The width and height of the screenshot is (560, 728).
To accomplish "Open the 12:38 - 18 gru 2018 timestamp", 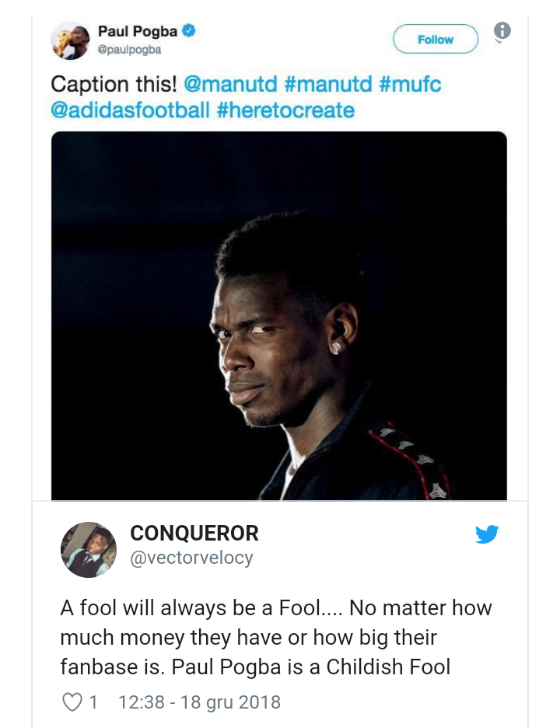I will [x=200, y=702].
